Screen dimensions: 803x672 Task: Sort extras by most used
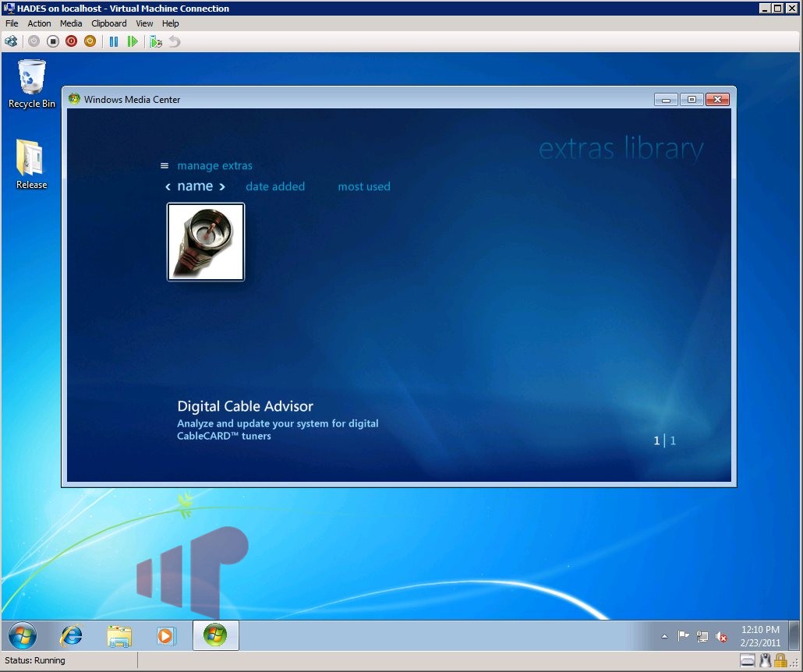[364, 186]
